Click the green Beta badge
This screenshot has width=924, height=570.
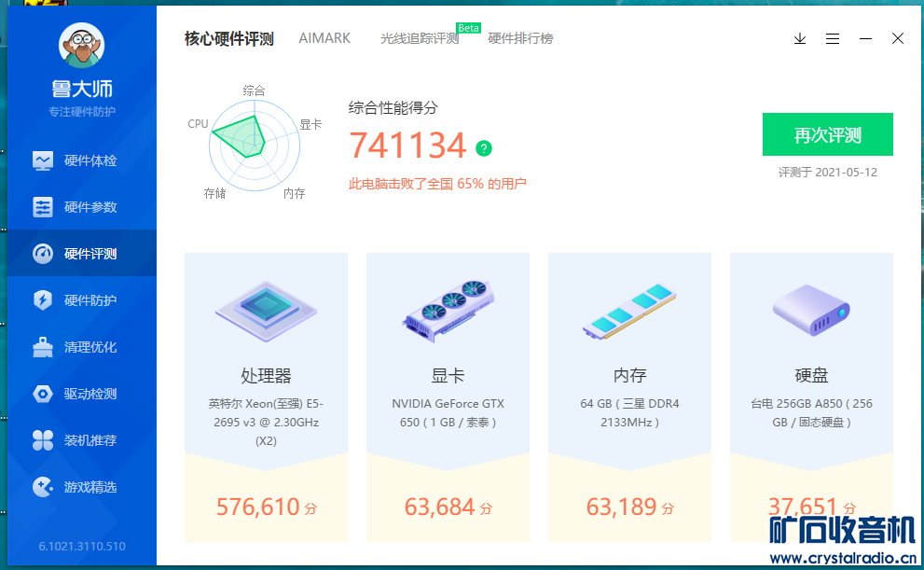pos(468,28)
